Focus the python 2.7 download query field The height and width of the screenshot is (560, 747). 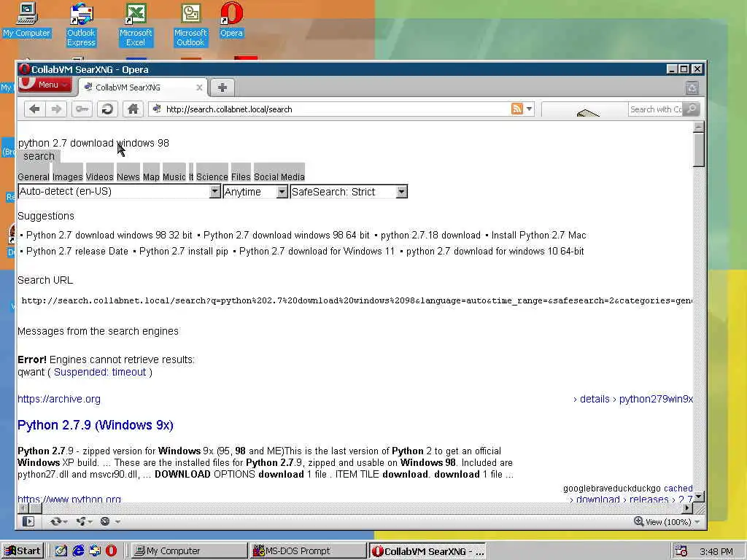(93, 143)
